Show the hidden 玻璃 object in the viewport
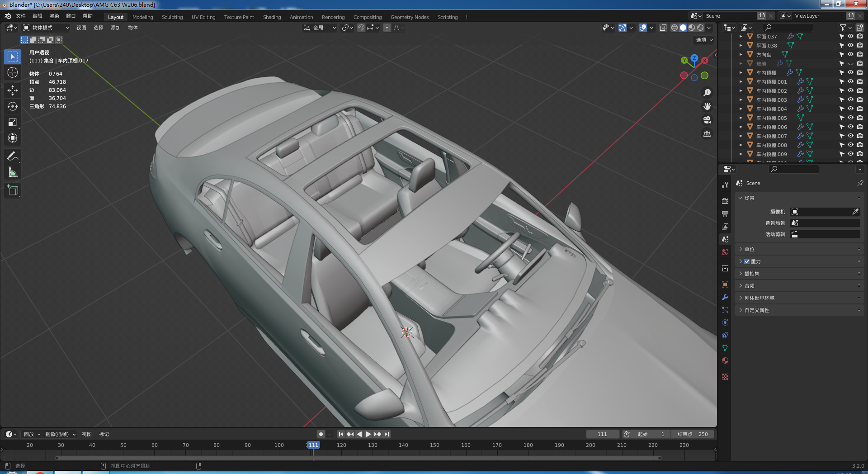The image size is (868, 474). click(850, 64)
